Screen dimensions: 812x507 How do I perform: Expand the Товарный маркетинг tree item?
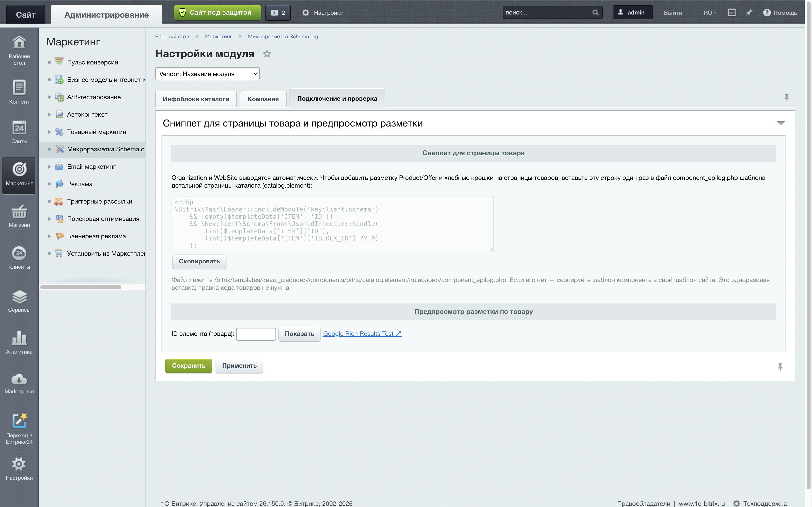[49, 132]
